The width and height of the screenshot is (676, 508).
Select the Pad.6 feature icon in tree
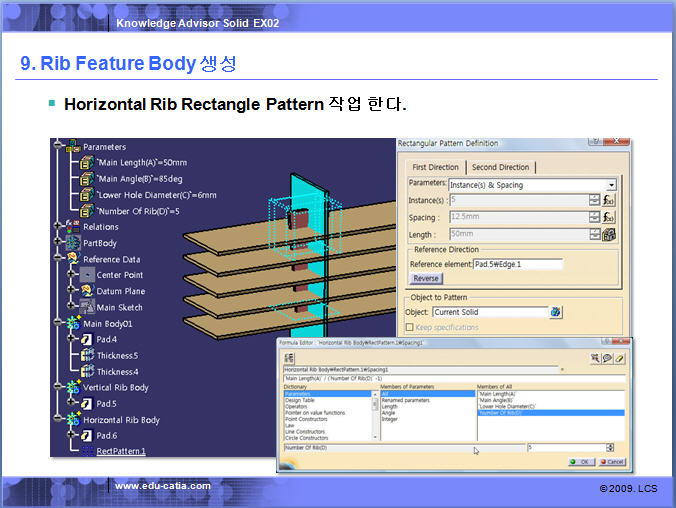[85, 436]
